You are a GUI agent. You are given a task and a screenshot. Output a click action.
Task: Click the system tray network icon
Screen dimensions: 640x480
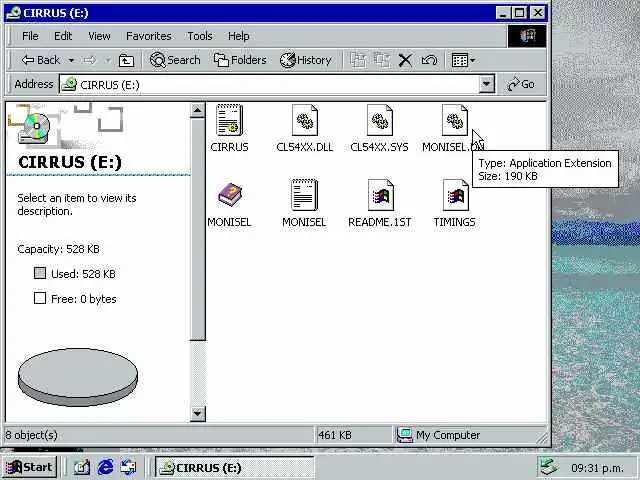click(548, 467)
